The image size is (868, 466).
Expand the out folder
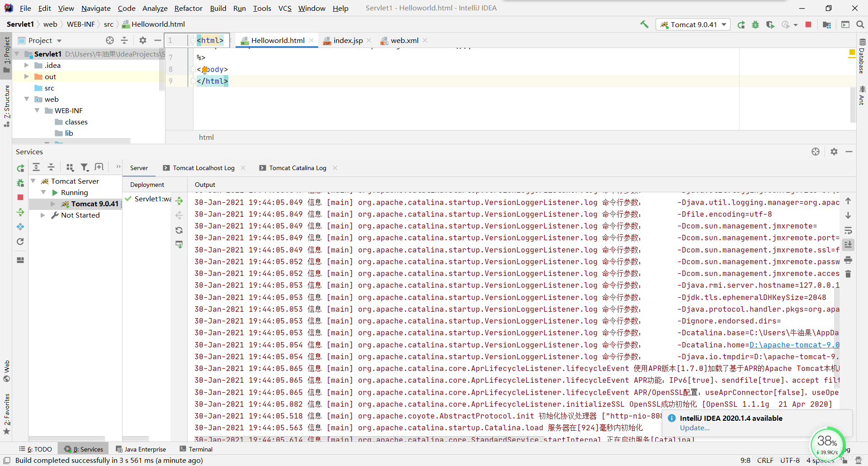(27, 76)
